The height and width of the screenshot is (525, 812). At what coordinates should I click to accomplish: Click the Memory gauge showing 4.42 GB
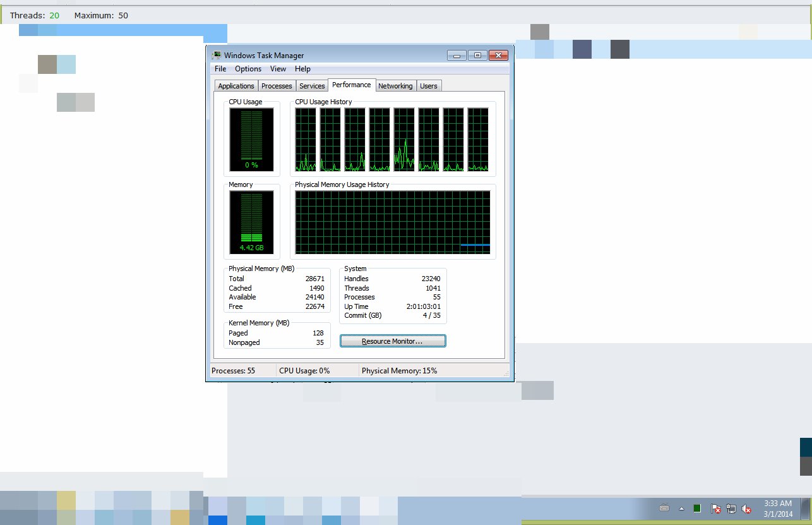251,222
